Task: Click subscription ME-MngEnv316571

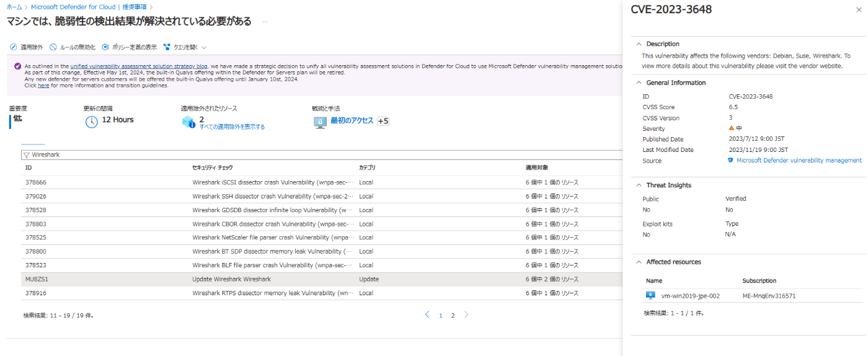Action: (x=769, y=296)
